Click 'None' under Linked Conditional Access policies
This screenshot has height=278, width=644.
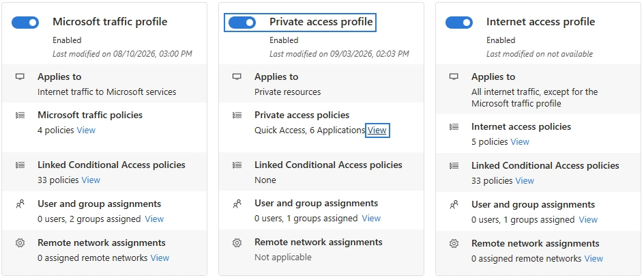click(265, 180)
